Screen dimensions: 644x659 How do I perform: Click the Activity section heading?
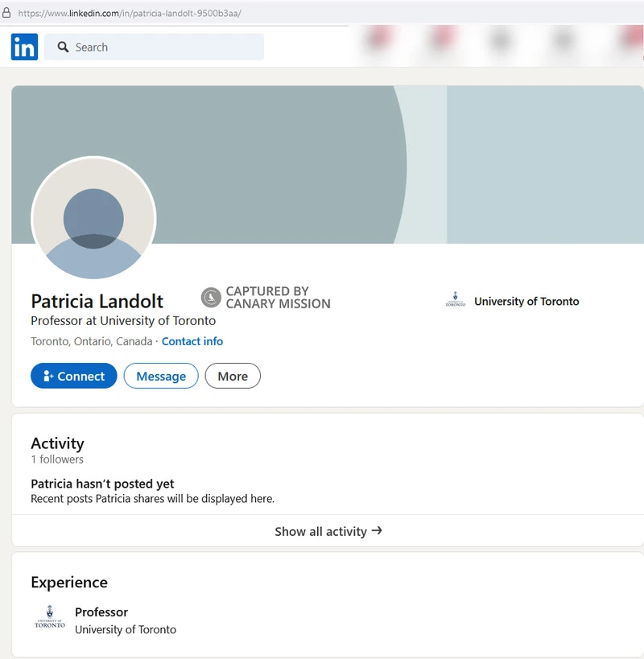coord(58,443)
